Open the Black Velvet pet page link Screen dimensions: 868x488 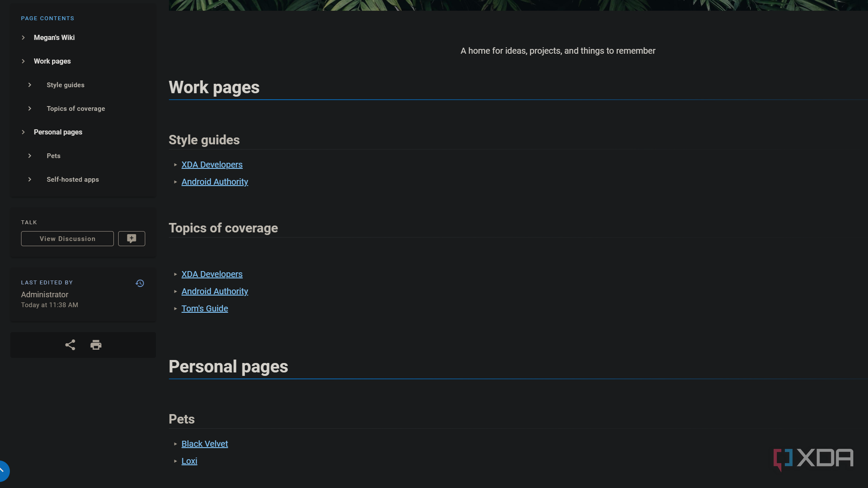205,444
